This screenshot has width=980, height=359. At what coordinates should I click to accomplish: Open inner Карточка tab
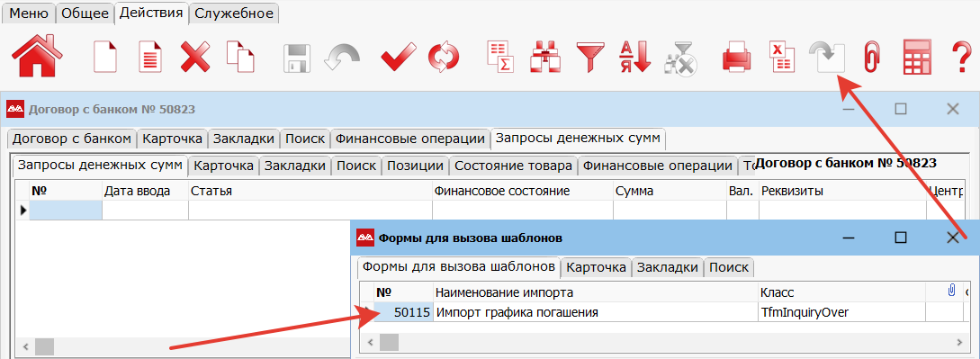click(224, 166)
